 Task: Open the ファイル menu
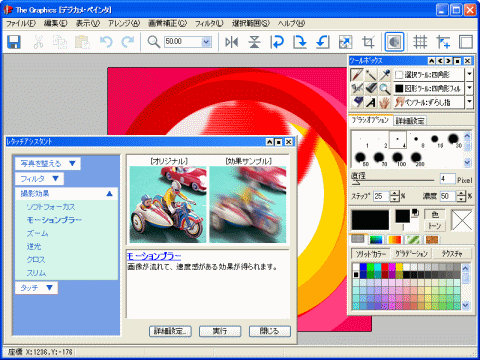click(21, 23)
